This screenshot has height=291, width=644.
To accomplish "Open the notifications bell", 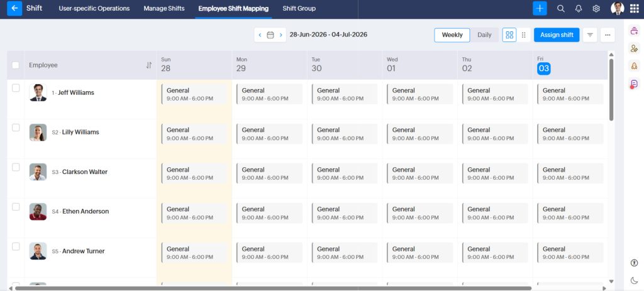I will coord(579,9).
